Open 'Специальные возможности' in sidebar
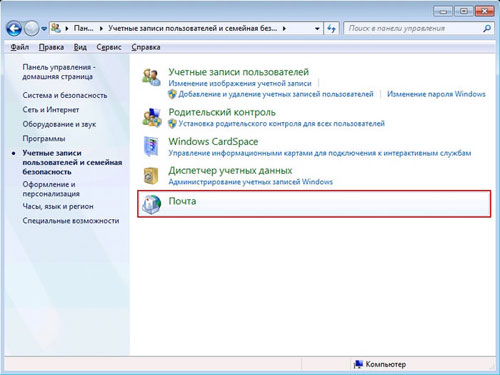Viewport: 500px width, 375px height. [71, 221]
